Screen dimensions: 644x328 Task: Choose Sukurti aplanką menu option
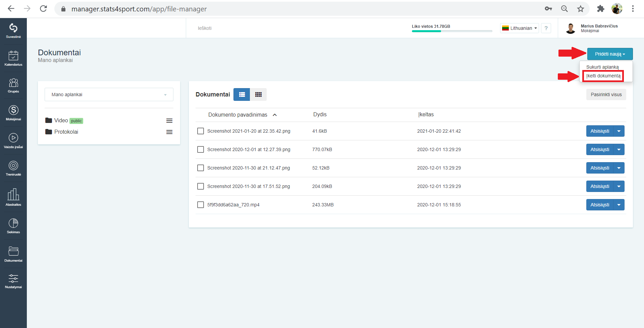point(602,67)
